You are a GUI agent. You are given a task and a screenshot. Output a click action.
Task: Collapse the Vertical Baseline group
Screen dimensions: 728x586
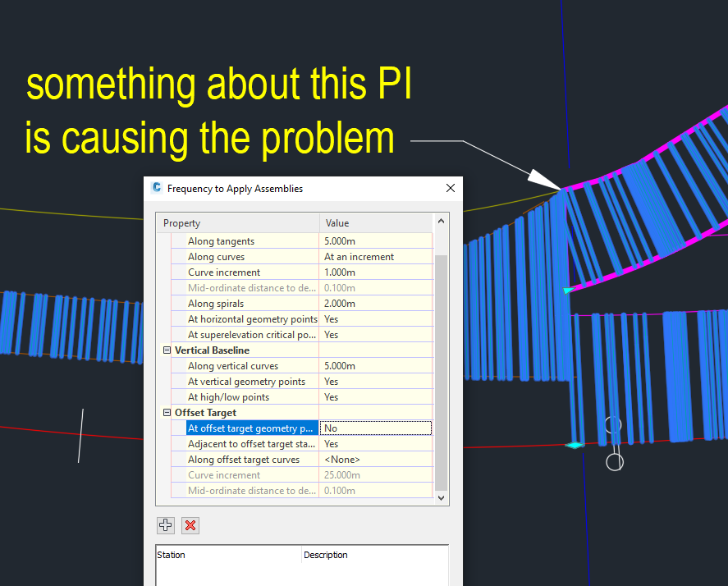(x=167, y=350)
